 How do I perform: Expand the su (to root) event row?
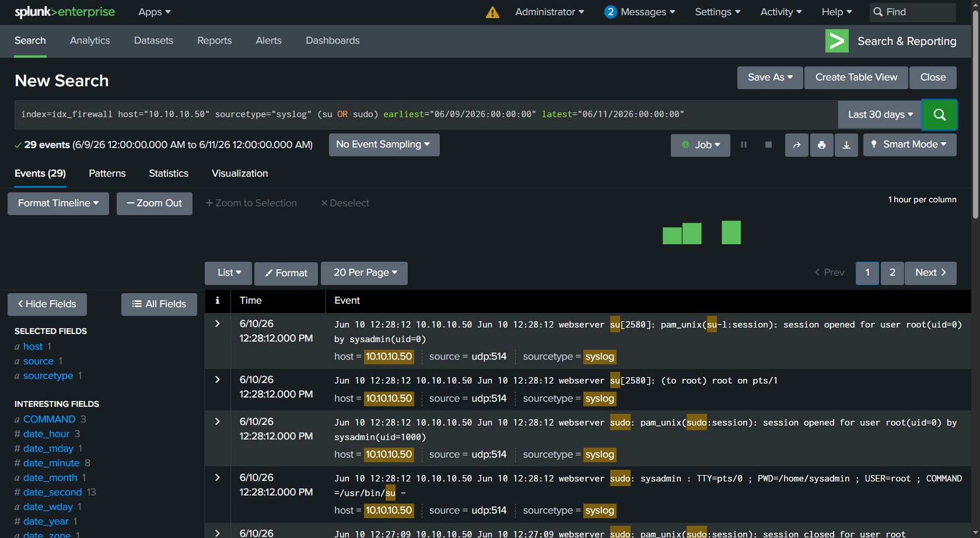point(218,379)
